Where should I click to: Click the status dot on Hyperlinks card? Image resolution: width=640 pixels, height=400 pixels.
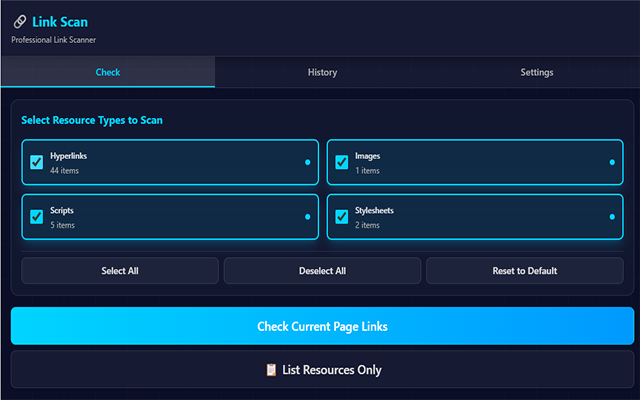(x=307, y=162)
